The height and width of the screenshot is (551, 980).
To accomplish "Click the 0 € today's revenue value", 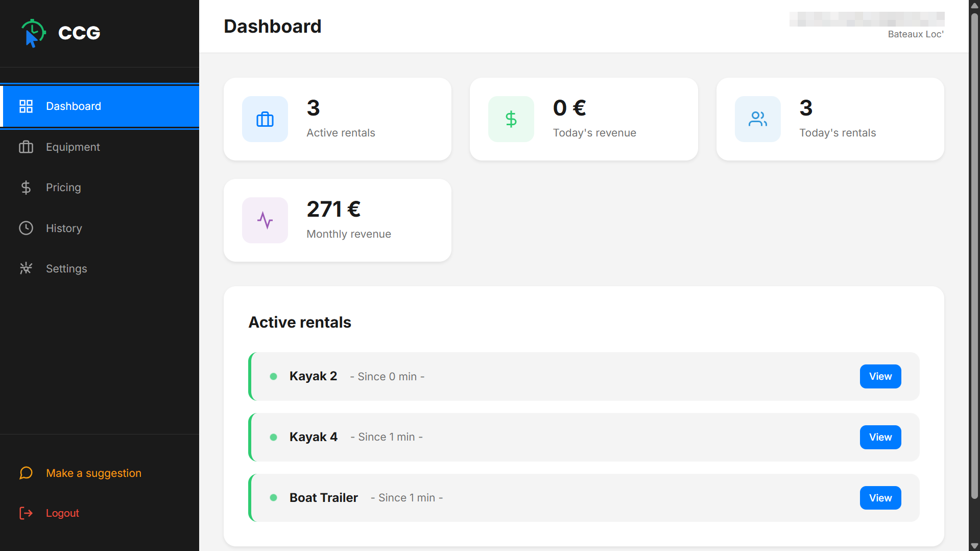I will click(569, 108).
